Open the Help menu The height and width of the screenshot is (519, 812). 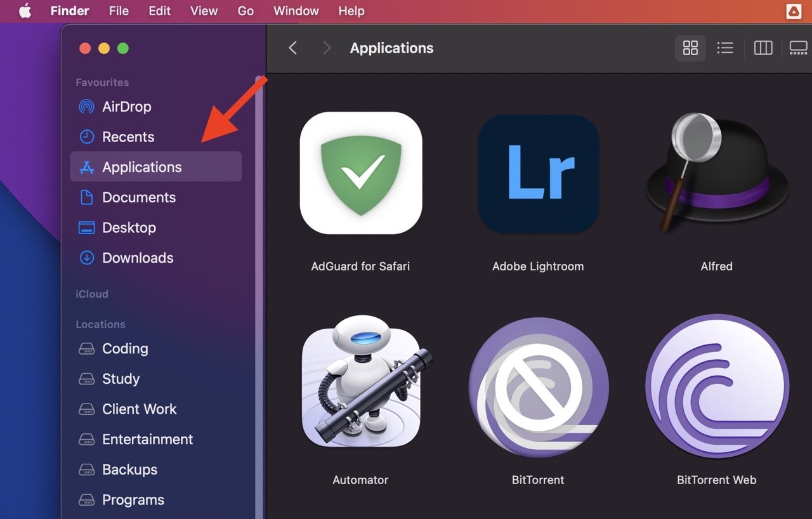[351, 11]
